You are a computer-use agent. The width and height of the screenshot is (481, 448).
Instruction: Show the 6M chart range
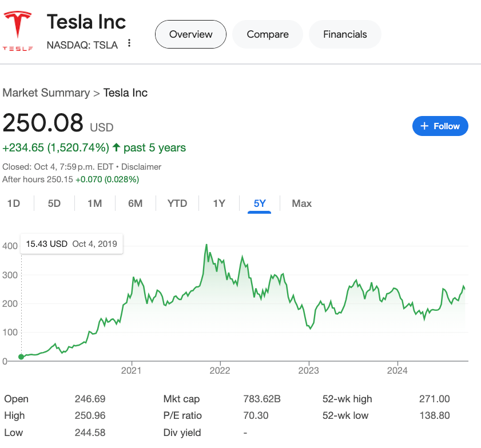coord(136,203)
